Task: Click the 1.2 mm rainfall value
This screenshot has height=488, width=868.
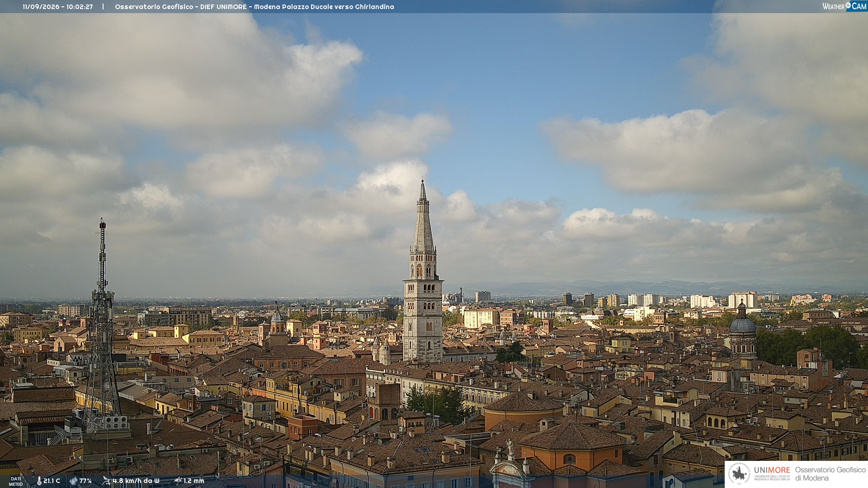Action: click(194, 481)
